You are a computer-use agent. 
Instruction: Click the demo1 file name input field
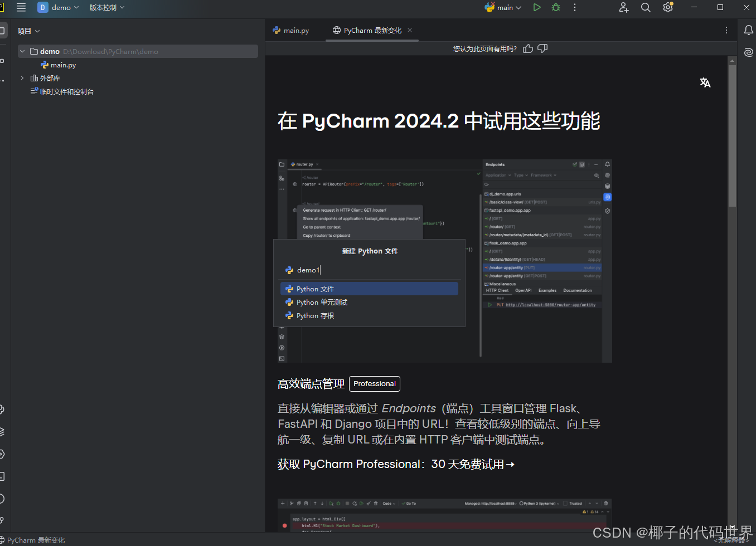pos(369,270)
